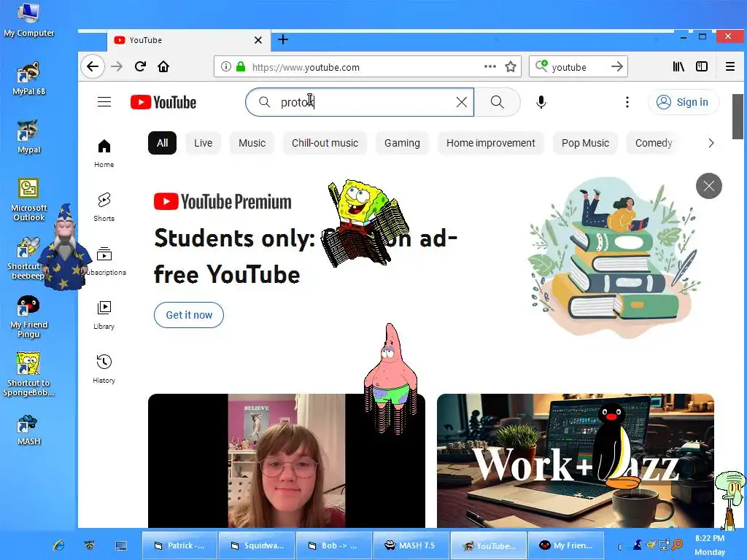Reload the YouTube page
The image size is (747, 560).
140,66
